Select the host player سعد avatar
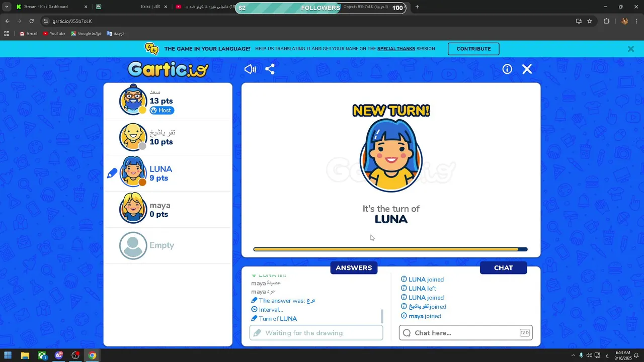This screenshot has height=362, width=644. coord(133,100)
